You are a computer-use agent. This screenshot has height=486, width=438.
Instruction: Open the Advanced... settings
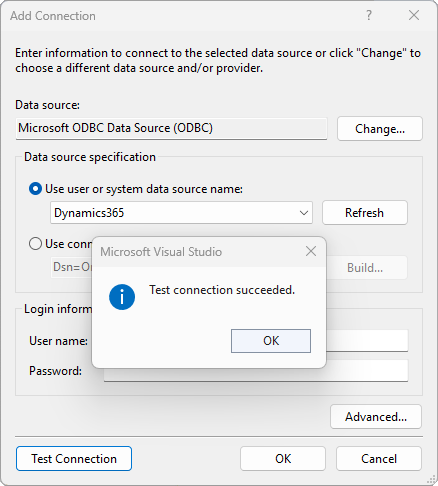(x=376, y=417)
